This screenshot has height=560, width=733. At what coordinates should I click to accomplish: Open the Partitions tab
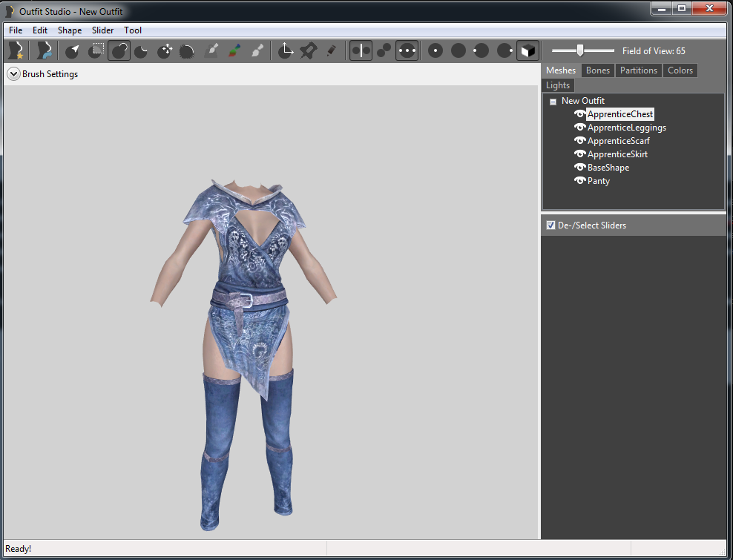[x=638, y=70]
